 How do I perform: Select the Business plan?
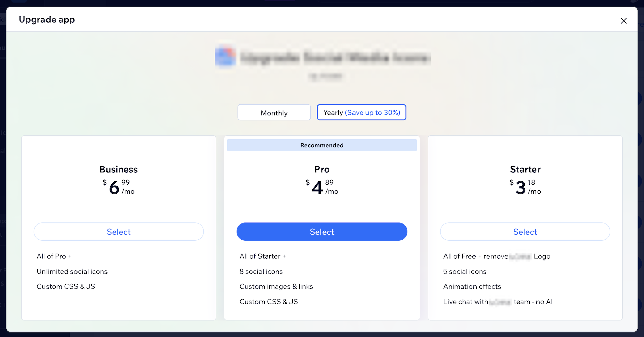tap(119, 232)
